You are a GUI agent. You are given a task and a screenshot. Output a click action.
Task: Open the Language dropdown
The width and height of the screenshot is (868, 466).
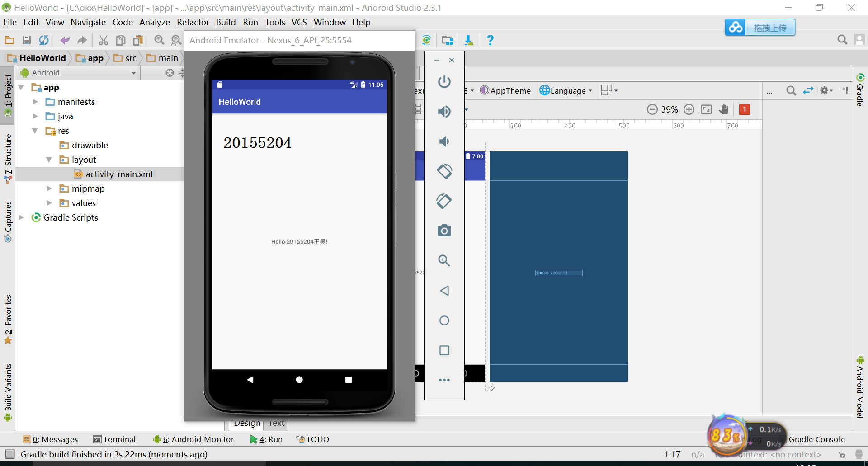click(566, 90)
